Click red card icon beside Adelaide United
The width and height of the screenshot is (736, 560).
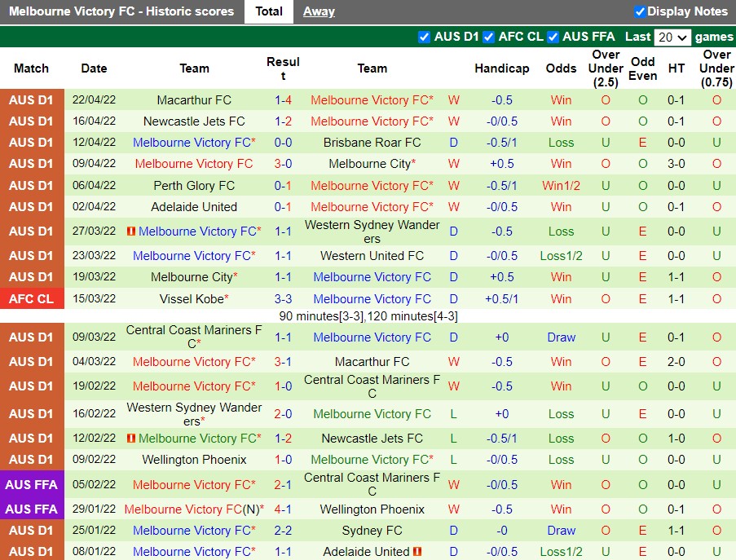[x=417, y=552]
